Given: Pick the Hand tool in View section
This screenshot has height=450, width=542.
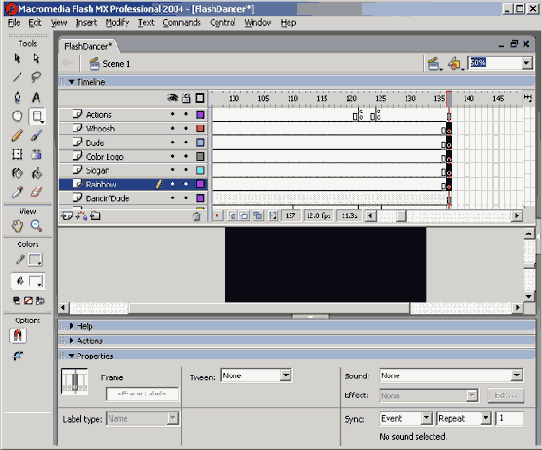Looking at the screenshot, I should 17,226.
